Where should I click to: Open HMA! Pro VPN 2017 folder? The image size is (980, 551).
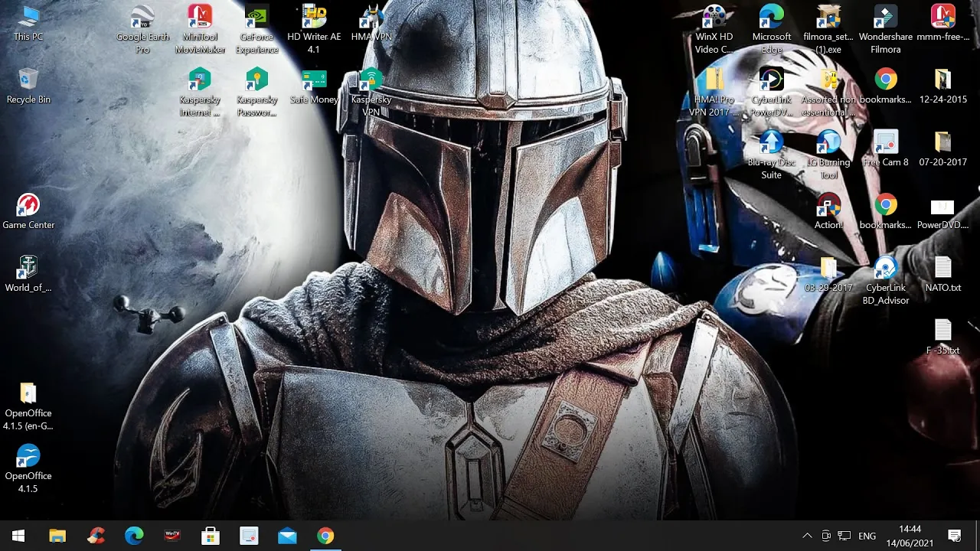714,92
